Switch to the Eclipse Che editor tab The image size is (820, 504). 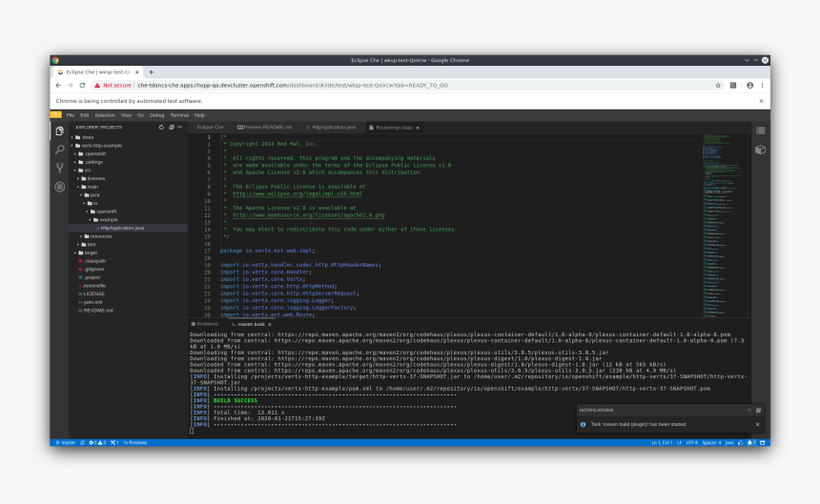210,128
